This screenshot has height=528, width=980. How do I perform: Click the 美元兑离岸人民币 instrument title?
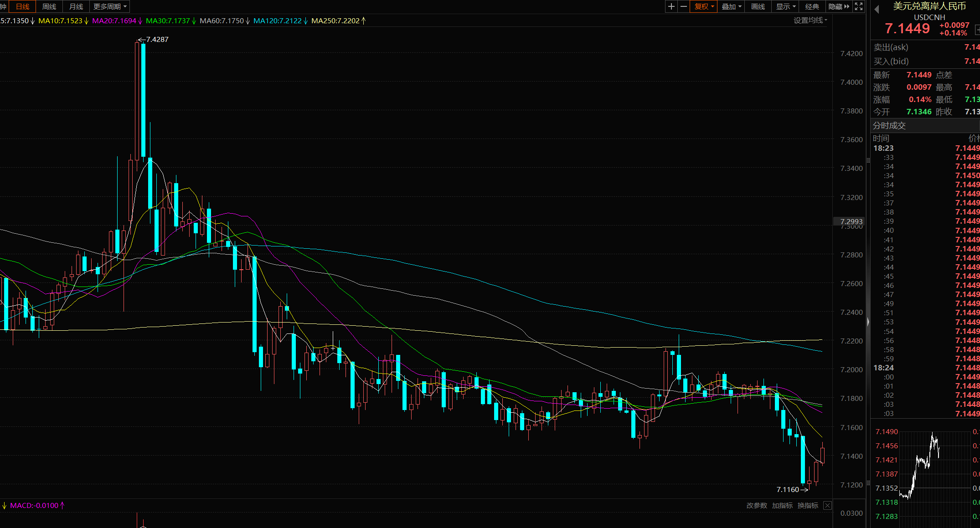(x=929, y=6)
